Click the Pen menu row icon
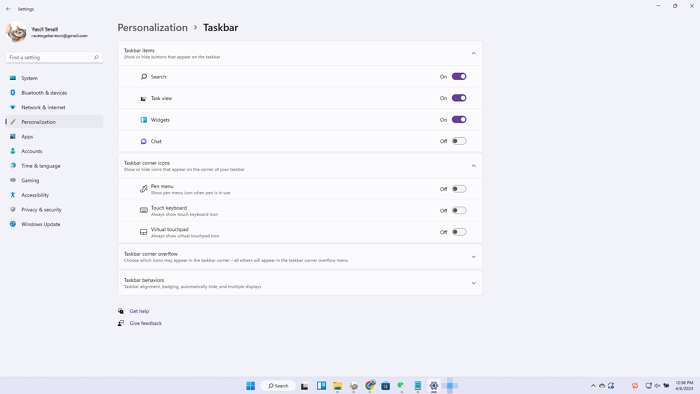The image size is (700, 394). coord(144,189)
